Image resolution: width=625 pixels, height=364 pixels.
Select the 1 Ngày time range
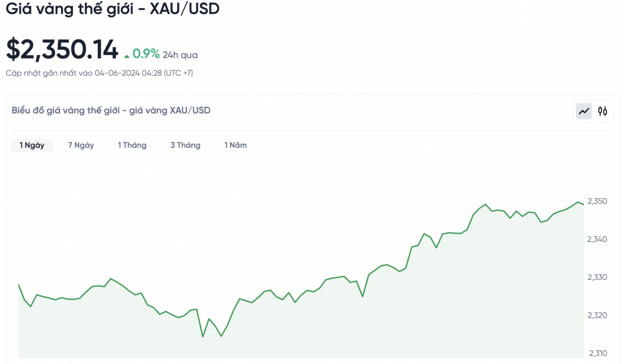coord(32,145)
